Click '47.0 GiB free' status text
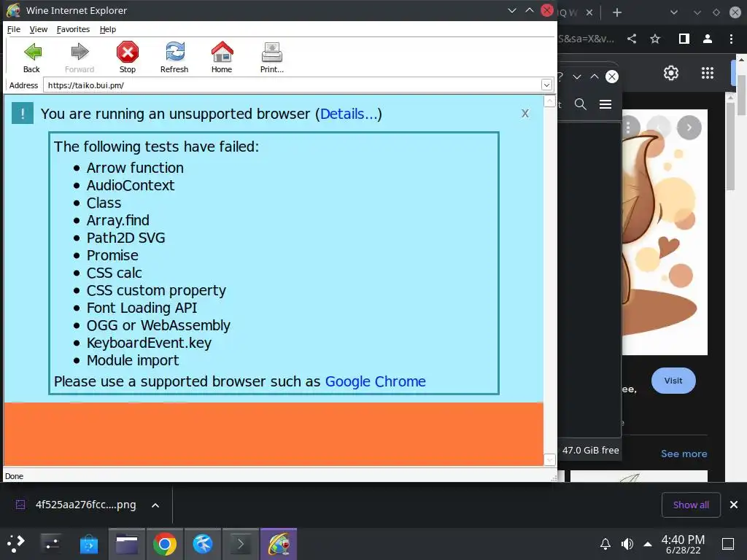 point(590,450)
